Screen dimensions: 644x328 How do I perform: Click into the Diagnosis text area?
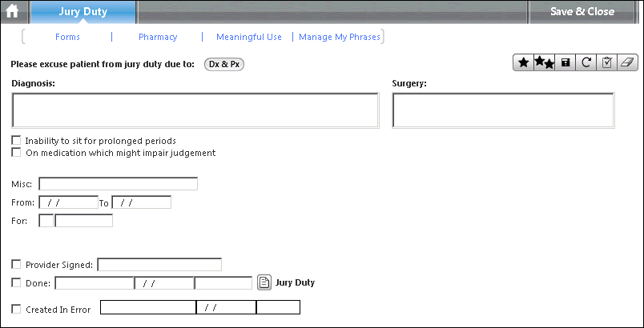(x=195, y=110)
